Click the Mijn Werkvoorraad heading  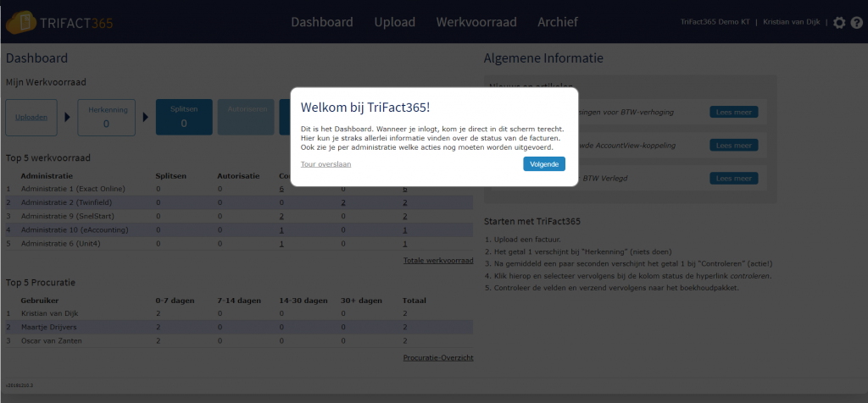click(x=46, y=82)
